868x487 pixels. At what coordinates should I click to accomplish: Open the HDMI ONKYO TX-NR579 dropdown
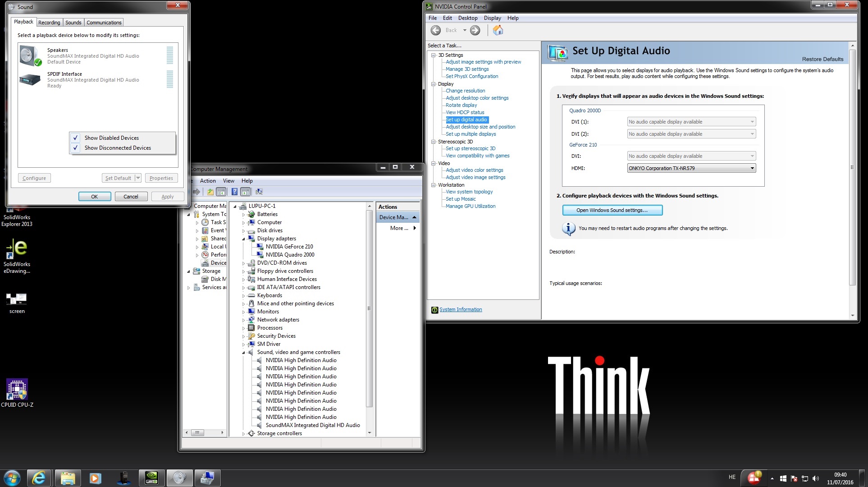[x=691, y=168]
